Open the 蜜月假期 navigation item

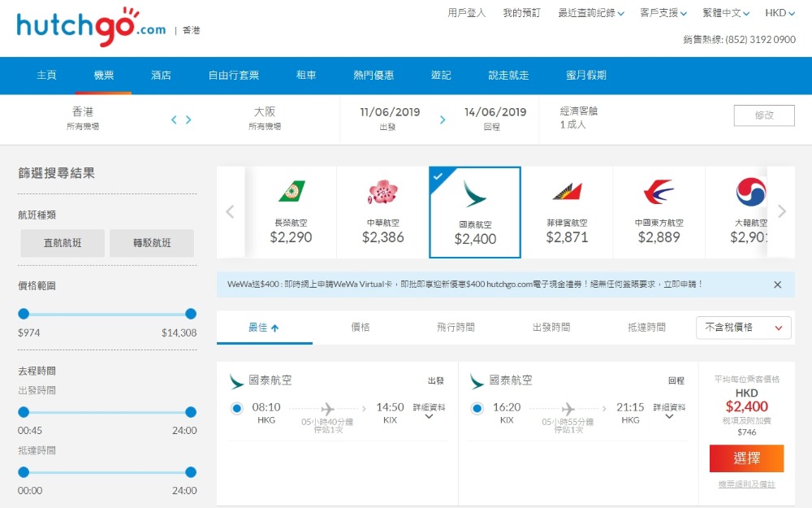tap(586, 75)
